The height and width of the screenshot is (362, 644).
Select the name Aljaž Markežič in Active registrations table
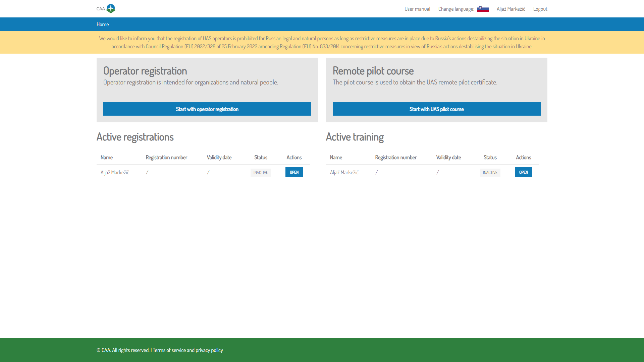115,172
